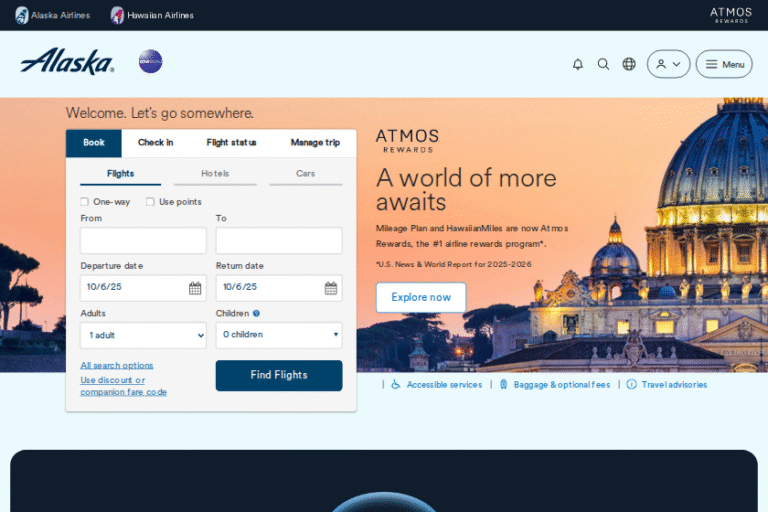Click the oneworld alliance badge
768x512 pixels.
[150, 62]
